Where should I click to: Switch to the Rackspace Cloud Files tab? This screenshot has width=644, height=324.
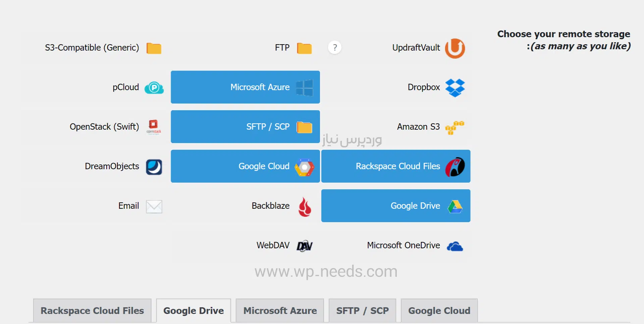92,311
